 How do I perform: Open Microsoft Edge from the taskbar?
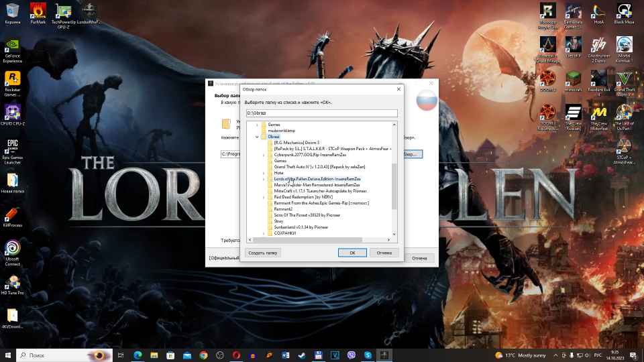(138, 355)
